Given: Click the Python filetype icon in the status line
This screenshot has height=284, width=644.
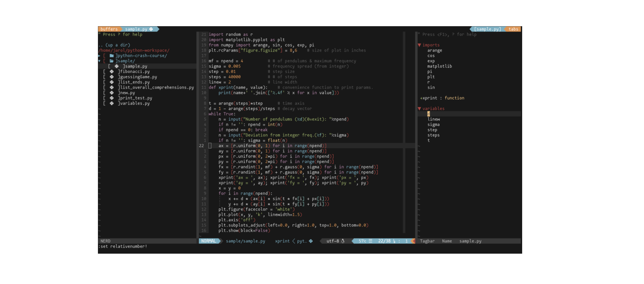Looking at the screenshot, I should [x=311, y=241].
